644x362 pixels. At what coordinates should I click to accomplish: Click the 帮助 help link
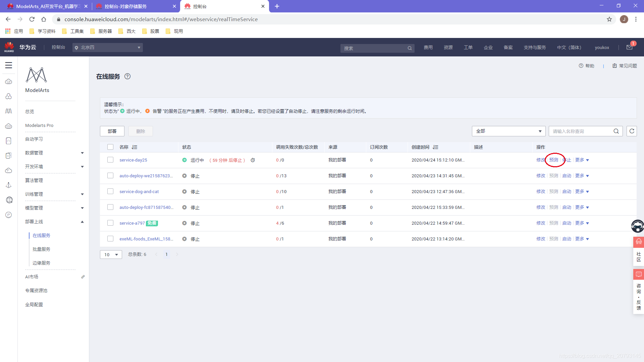point(586,66)
